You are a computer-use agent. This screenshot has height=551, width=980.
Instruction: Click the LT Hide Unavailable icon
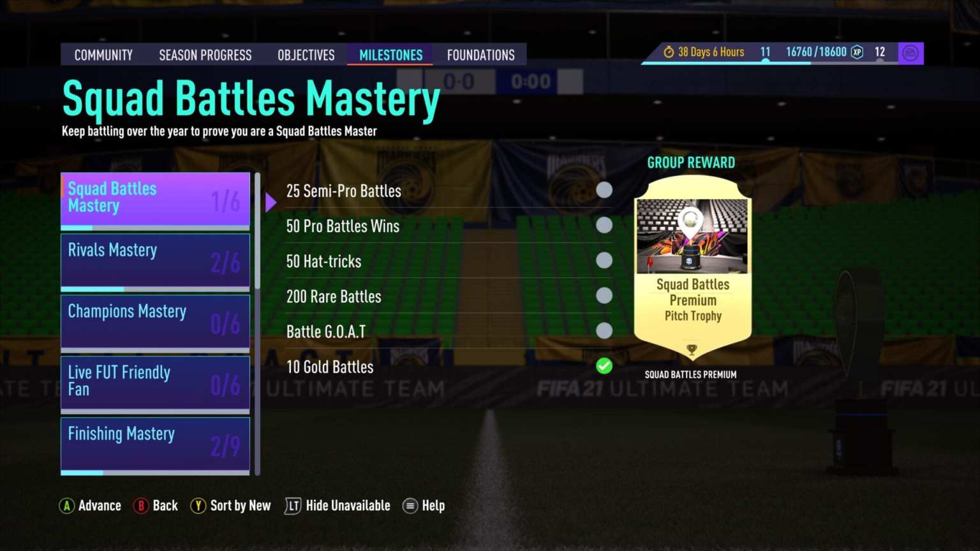293,506
